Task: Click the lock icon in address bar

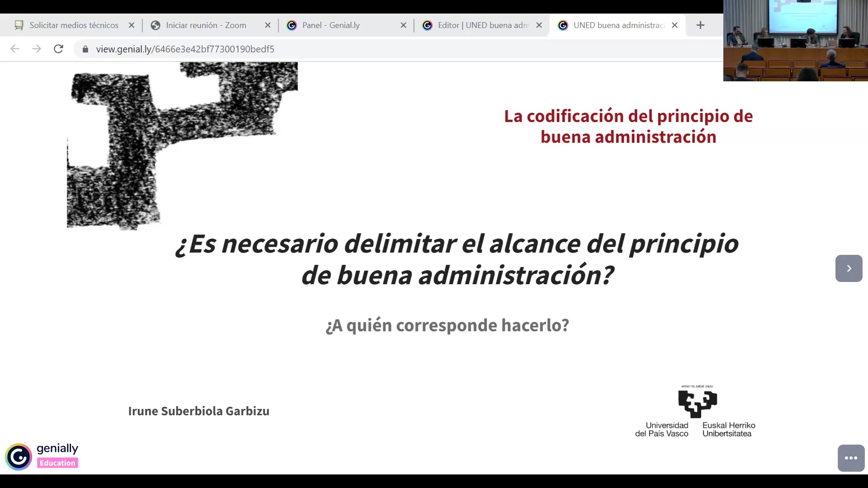Action: point(85,49)
